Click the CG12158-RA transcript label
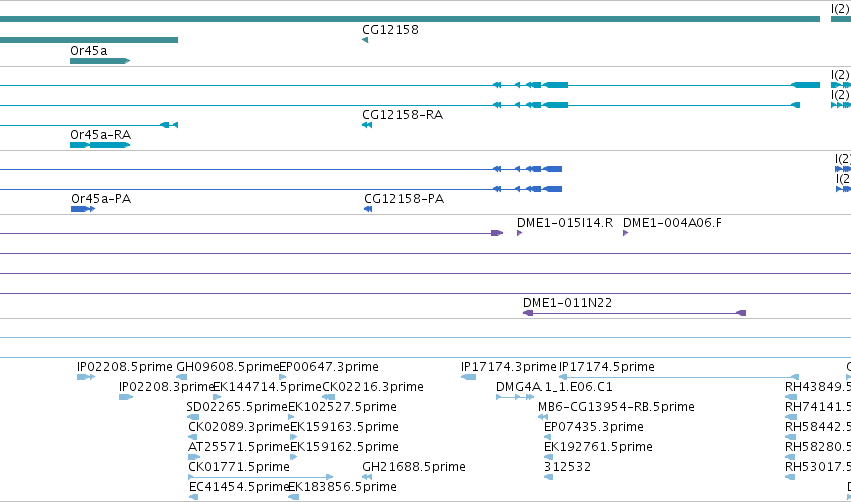The height and width of the screenshot is (502, 851). coord(402,115)
